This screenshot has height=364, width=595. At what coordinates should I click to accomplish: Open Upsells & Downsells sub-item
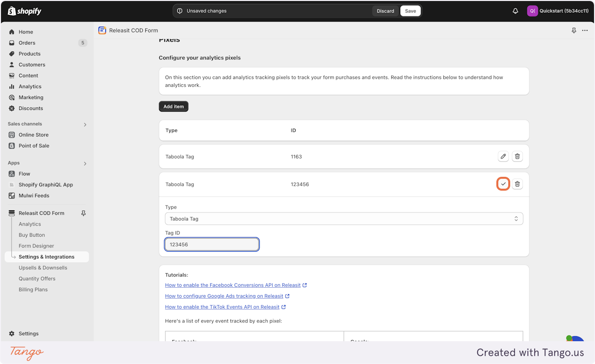[x=43, y=268]
